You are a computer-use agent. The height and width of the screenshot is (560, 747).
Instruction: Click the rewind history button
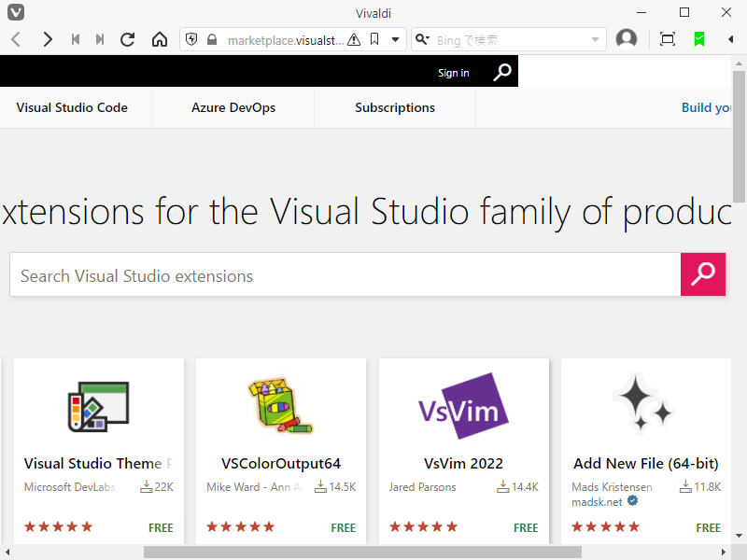pyautogui.click(x=76, y=39)
